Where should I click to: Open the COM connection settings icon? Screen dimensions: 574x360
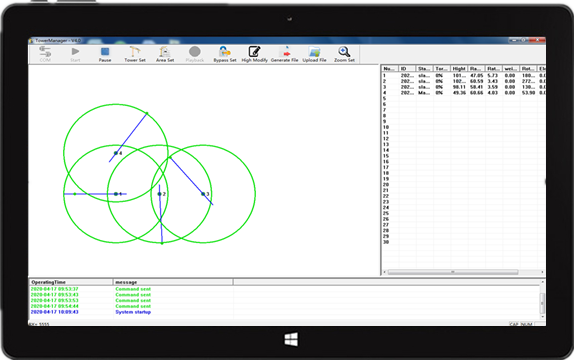pos(45,54)
